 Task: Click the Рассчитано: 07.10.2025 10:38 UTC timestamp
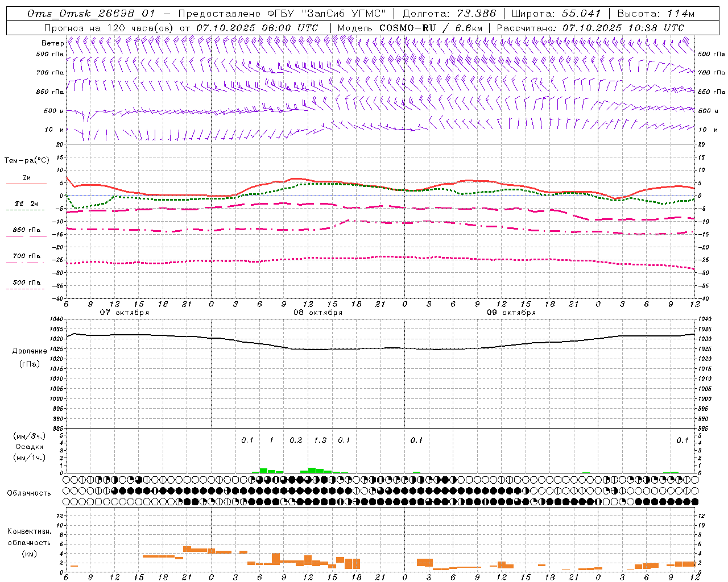(x=590, y=28)
